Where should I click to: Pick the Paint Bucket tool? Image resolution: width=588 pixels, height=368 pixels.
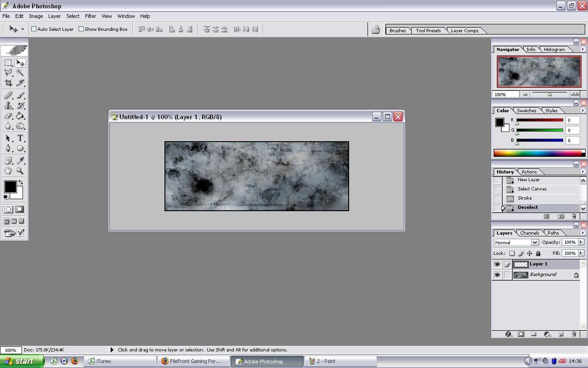[20, 116]
